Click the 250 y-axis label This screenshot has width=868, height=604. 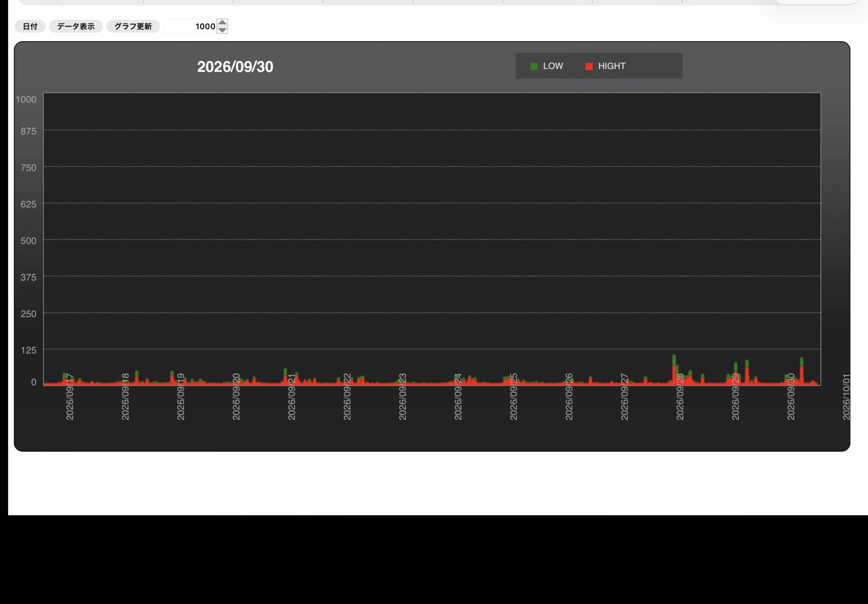coord(28,313)
